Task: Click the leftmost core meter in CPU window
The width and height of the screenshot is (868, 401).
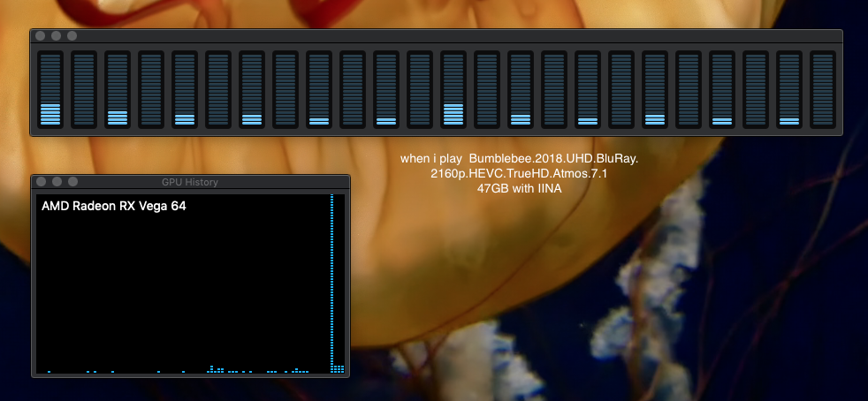Action: 50,89
